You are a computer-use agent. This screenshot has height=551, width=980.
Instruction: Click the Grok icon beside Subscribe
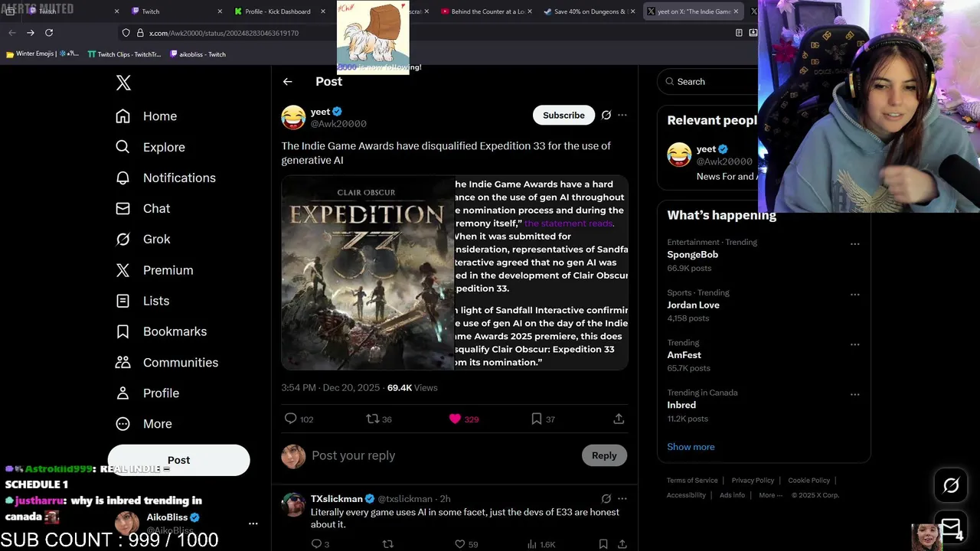click(x=606, y=115)
